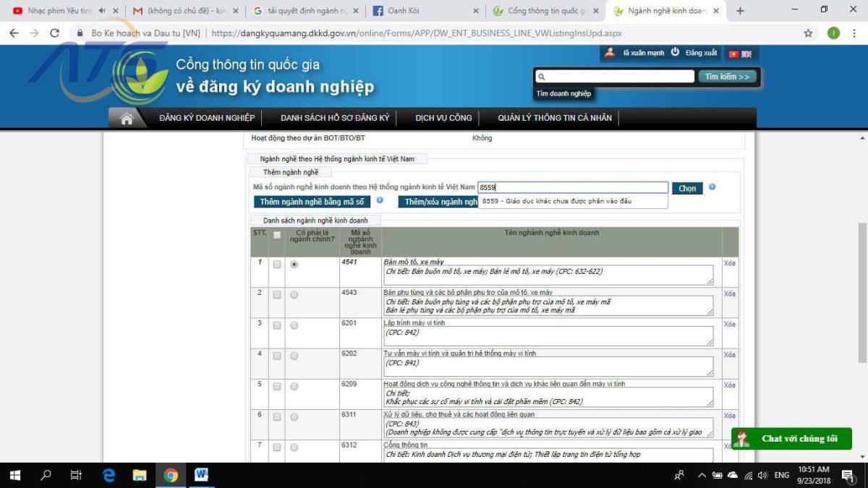Select the 8559 Giáo dục khác suggestion
Screen dimensions: 868x488
point(557,201)
